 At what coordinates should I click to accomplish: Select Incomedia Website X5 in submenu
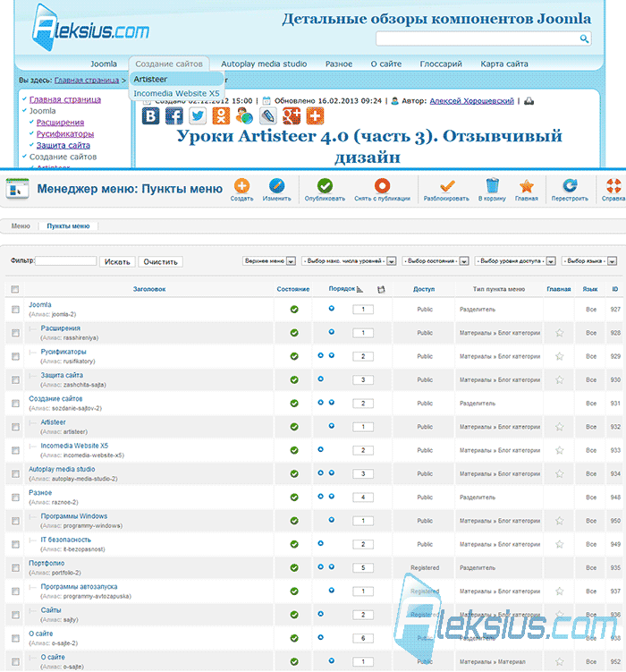[177, 93]
